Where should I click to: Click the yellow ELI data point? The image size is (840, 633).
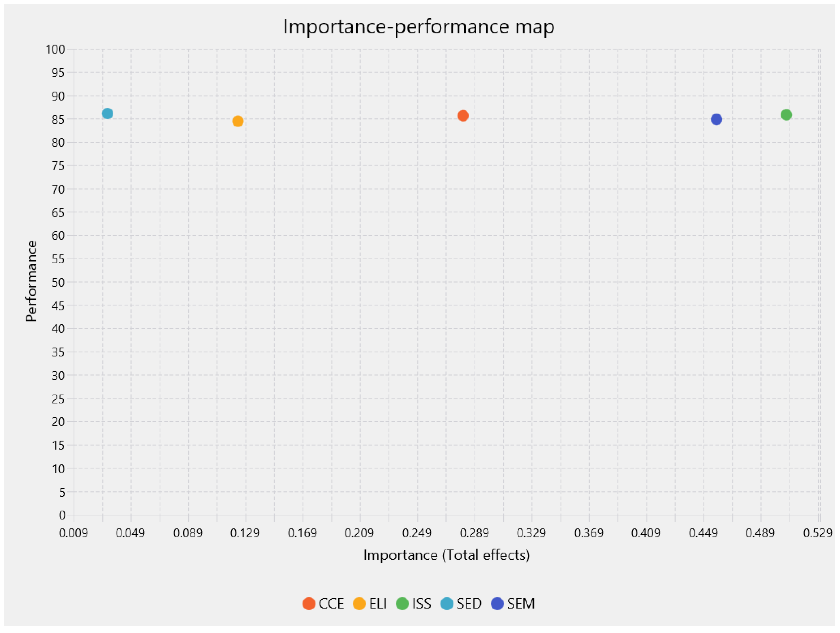click(238, 121)
